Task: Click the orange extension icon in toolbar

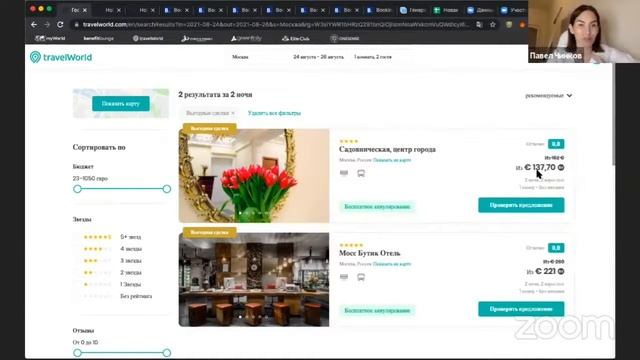Action: pos(522,24)
